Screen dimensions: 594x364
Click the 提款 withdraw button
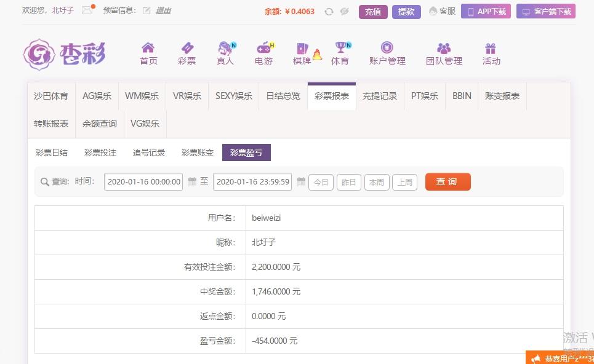406,12
